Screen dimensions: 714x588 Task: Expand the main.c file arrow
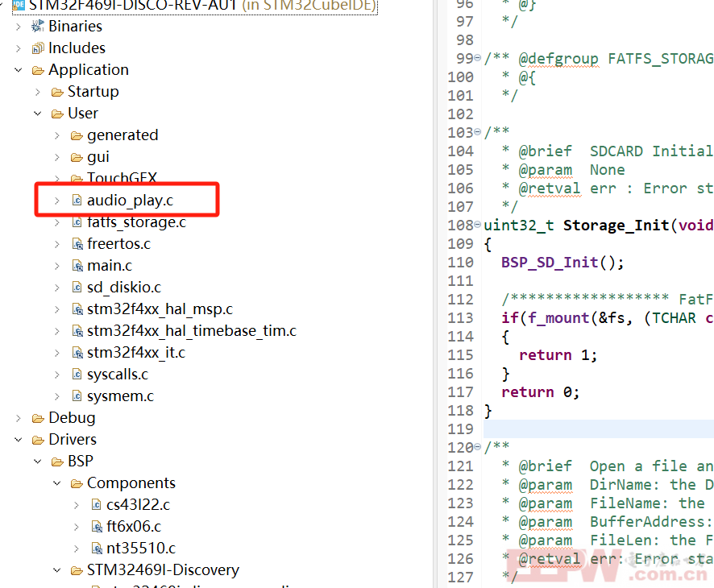(x=57, y=265)
